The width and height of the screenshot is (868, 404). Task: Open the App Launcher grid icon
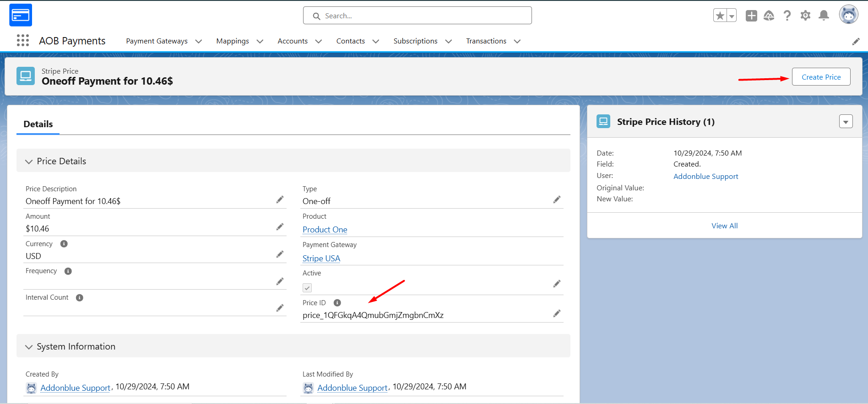point(23,41)
